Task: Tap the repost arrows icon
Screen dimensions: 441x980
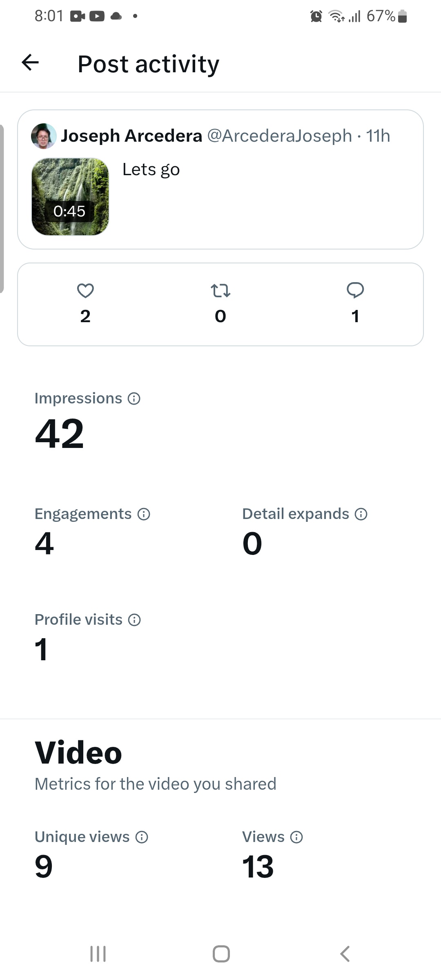Action: [220, 291]
